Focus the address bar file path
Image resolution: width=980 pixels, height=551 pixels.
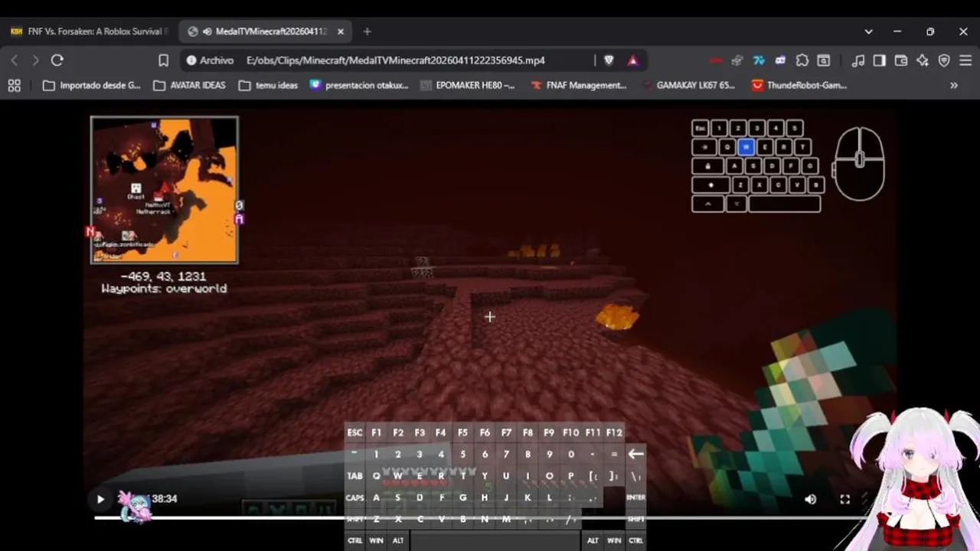click(x=396, y=60)
